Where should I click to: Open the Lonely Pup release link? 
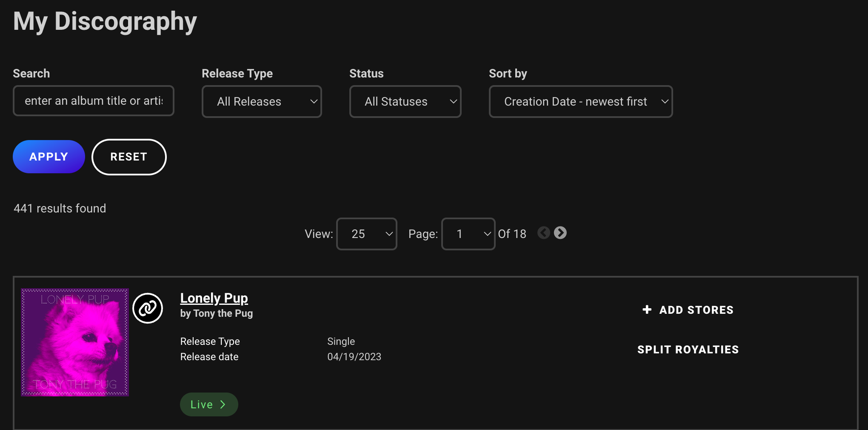click(214, 298)
